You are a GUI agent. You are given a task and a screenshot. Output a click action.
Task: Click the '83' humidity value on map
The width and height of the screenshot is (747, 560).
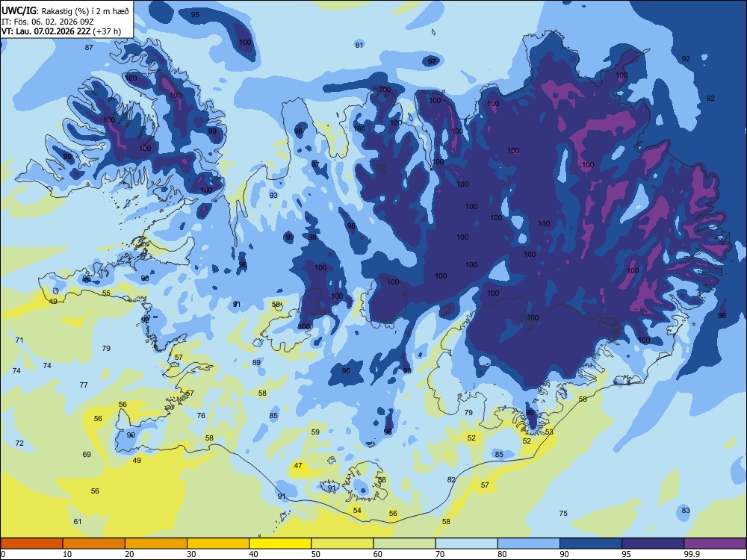click(686, 510)
